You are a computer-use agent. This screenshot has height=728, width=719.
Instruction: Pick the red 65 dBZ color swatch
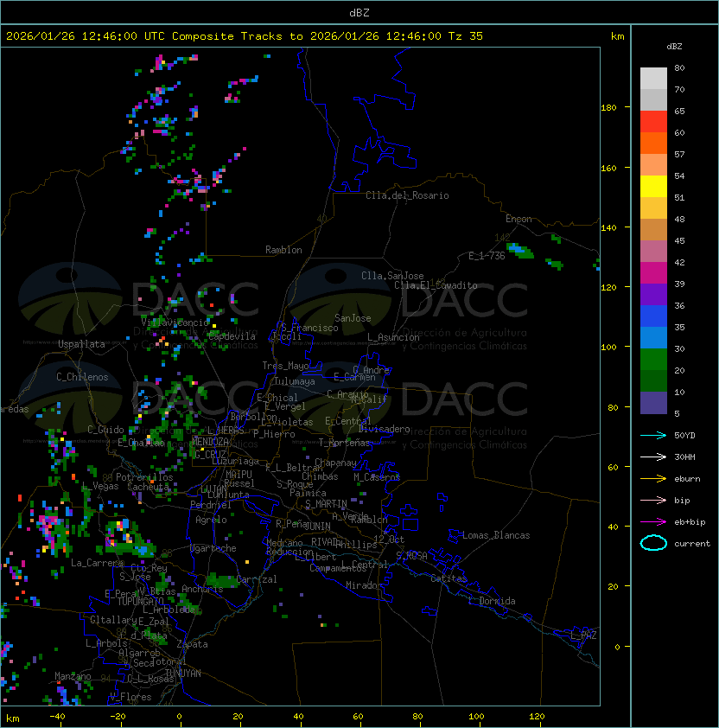click(x=653, y=121)
